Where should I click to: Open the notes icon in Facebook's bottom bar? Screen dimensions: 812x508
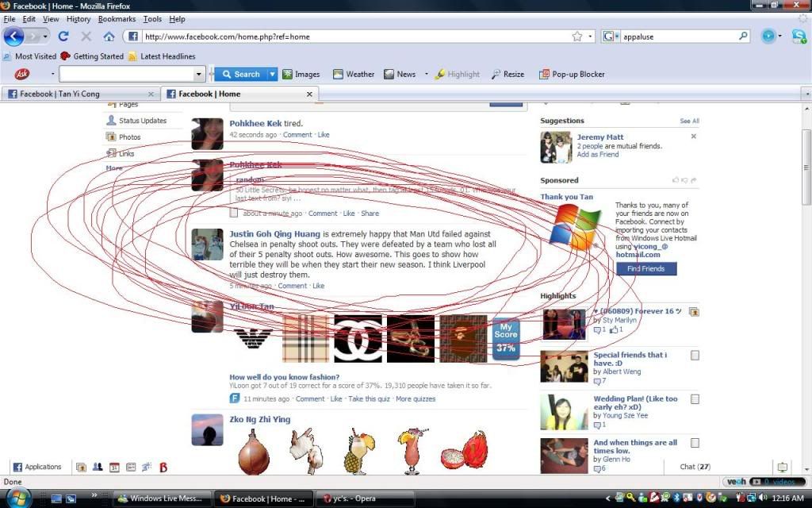pos(131,467)
